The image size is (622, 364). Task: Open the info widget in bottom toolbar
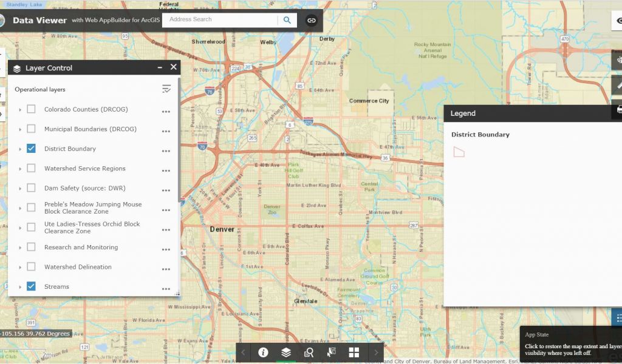[263, 352]
